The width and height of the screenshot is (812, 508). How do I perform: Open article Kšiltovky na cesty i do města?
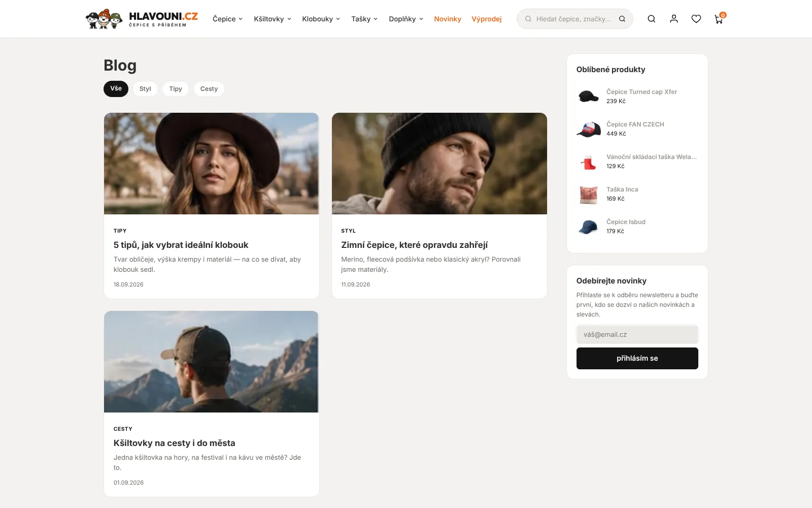coord(175,443)
